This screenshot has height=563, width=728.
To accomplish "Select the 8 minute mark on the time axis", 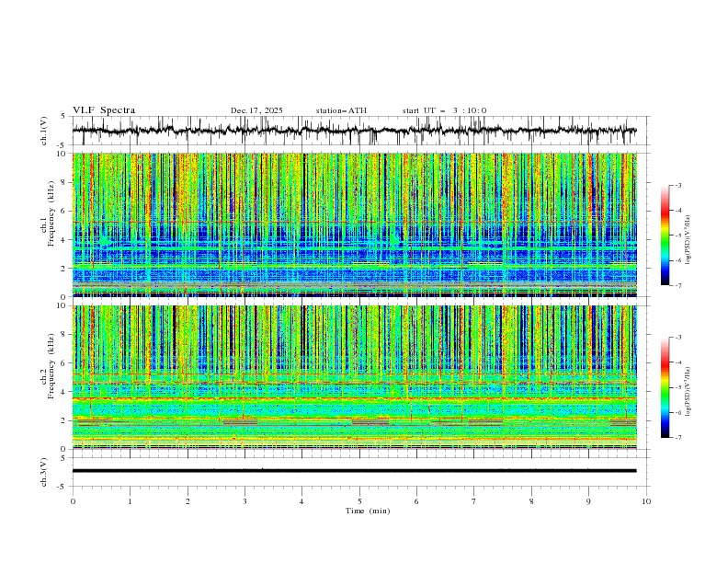I will (x=531, y=501).
